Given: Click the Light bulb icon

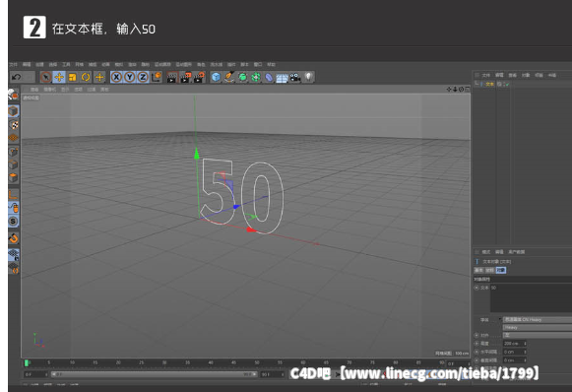Looking at the screenshot, I should [308, 77].
